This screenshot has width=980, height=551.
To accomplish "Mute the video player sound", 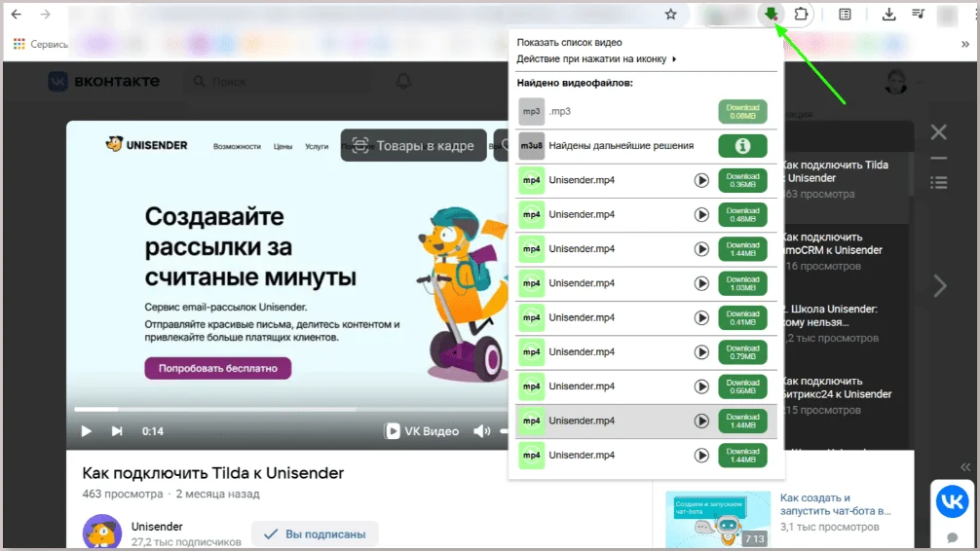I will [481, 431].
